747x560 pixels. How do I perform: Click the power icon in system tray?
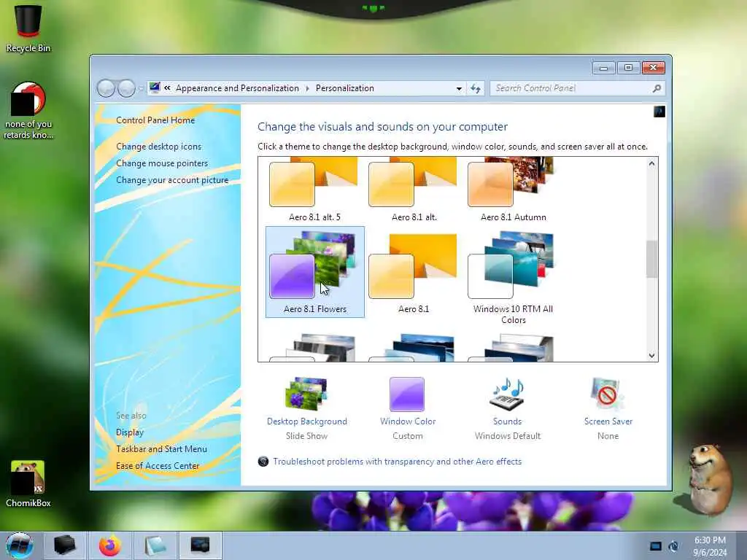coord(673,546)
